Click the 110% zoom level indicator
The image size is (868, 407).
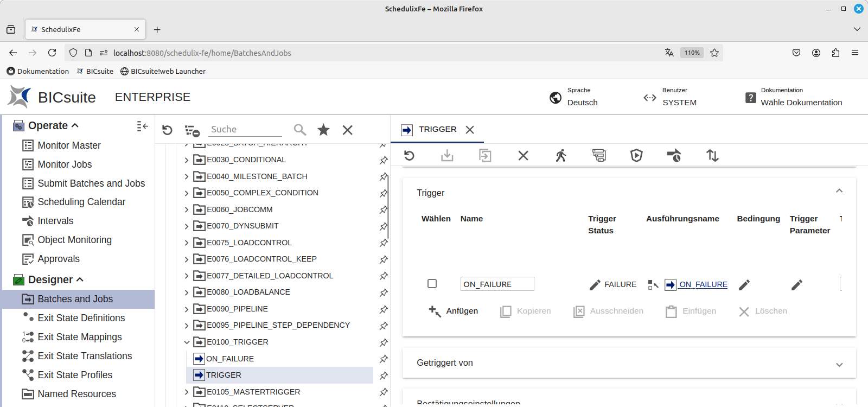click(692, 53)
